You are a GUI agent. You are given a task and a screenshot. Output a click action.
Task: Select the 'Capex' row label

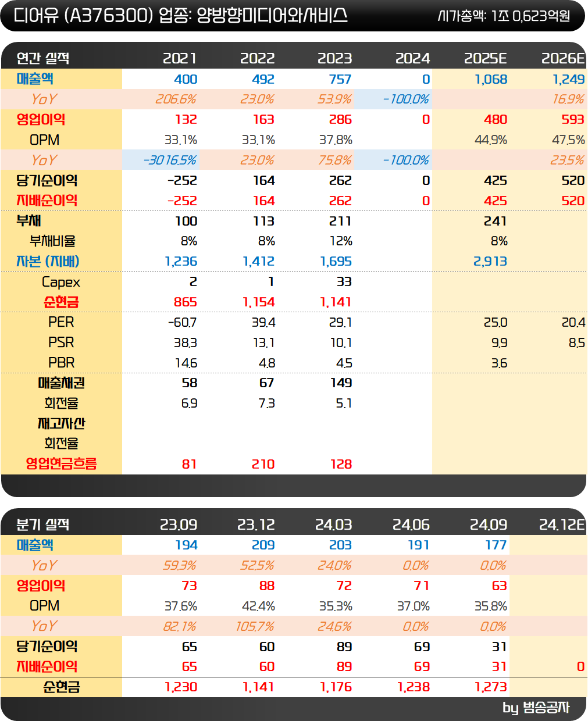tap(61, 283)
